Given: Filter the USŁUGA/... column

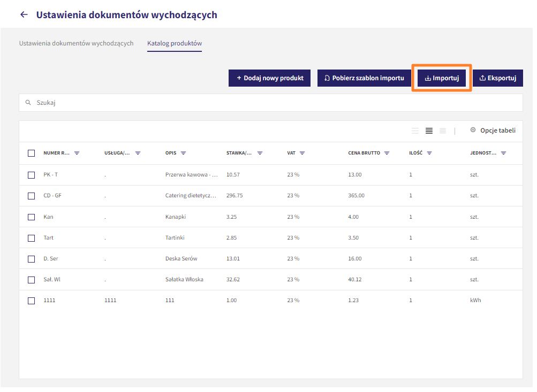Looking at the screenshot, I should pyautogui.click(x=138, y=153).
